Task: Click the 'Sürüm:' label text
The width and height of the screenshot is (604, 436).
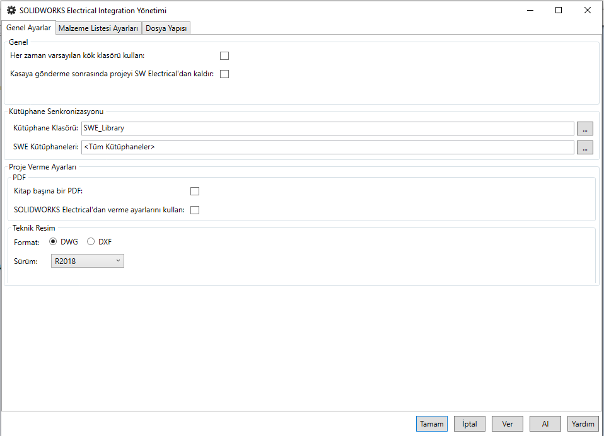Action: [25, 261]
